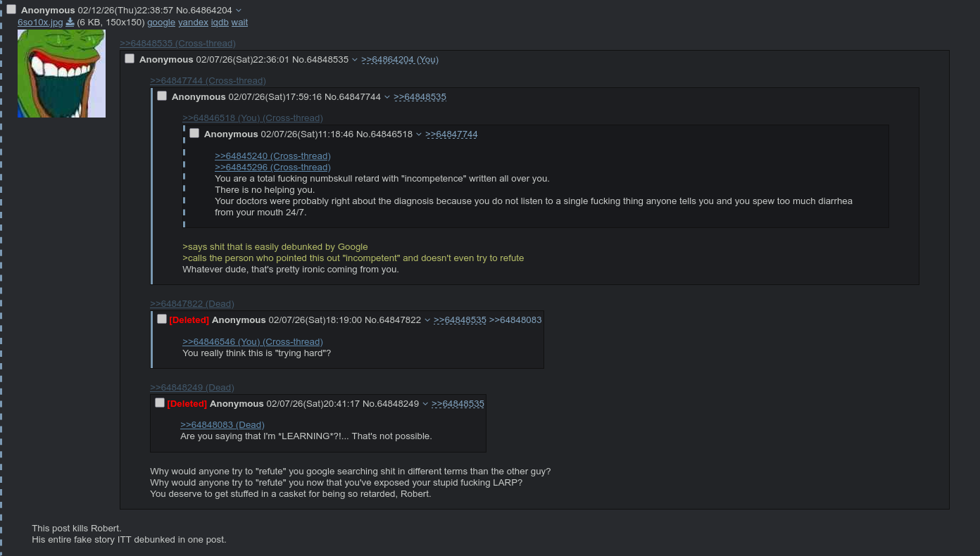Viewport: 980px width, 556px height.
Task: Open backlink >>64848535 in post No.64847822 header
Action: 460,320
